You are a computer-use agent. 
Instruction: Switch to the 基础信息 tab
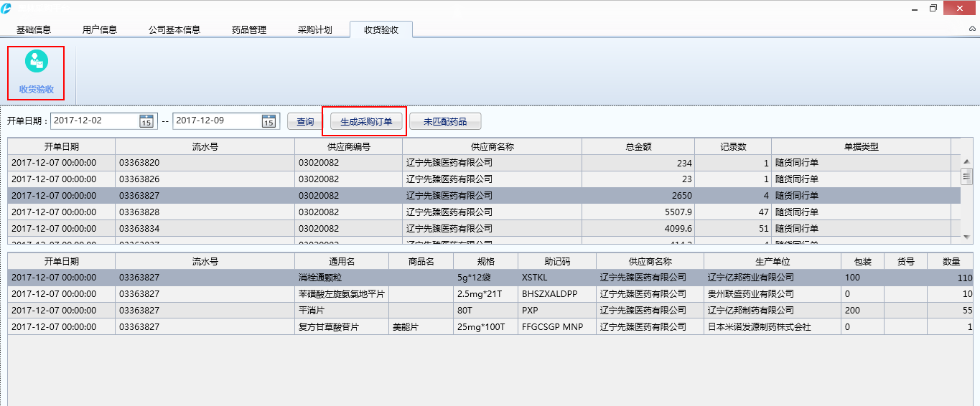34,30
